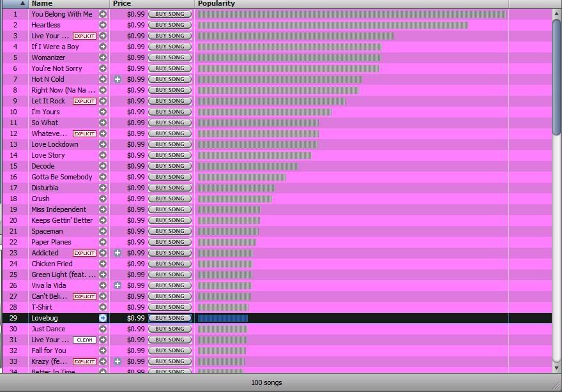The height and width of the screenshot is (392, 562).
Task: Click the arrow icon on the Lovebug row
Action: pyautogui.click(x=102, y=318)
